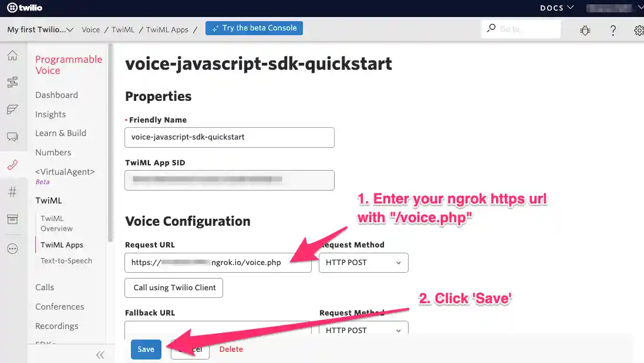644x363 pixels.
Task: Open the Fallback Request Method dropdown
Action: 363,328
